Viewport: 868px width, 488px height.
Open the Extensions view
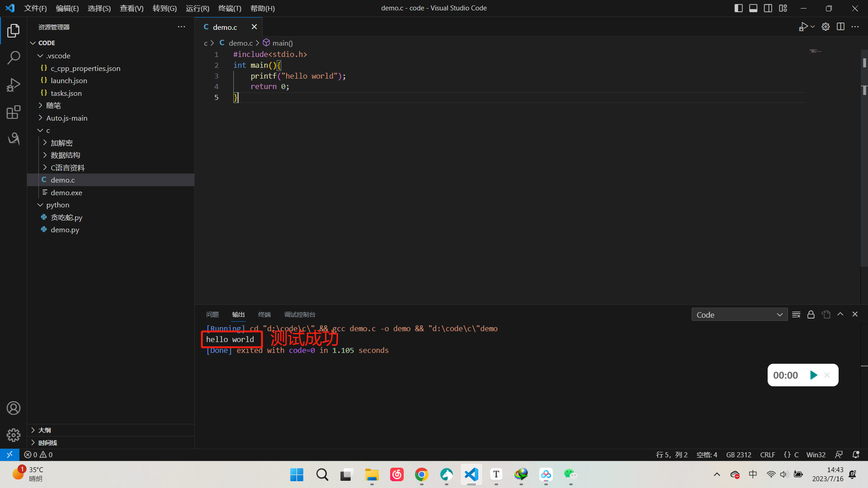pyautogui.click(x=14, y=112)
